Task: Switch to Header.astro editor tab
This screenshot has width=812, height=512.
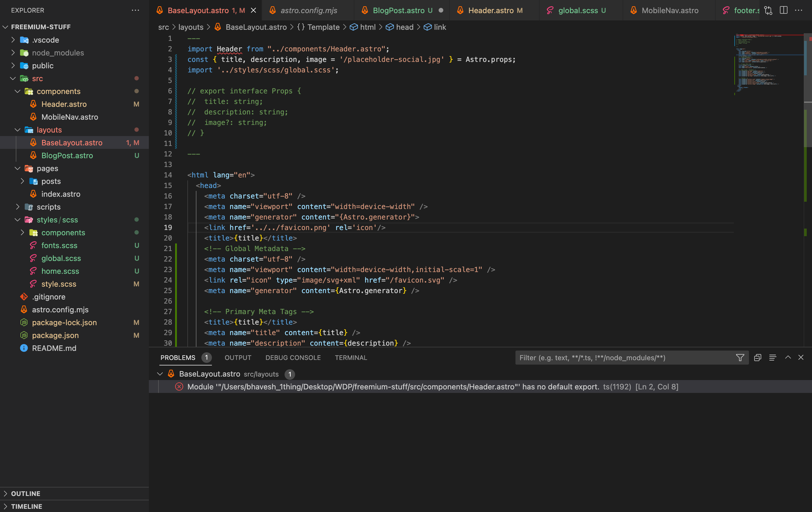Action: point(495,11)
